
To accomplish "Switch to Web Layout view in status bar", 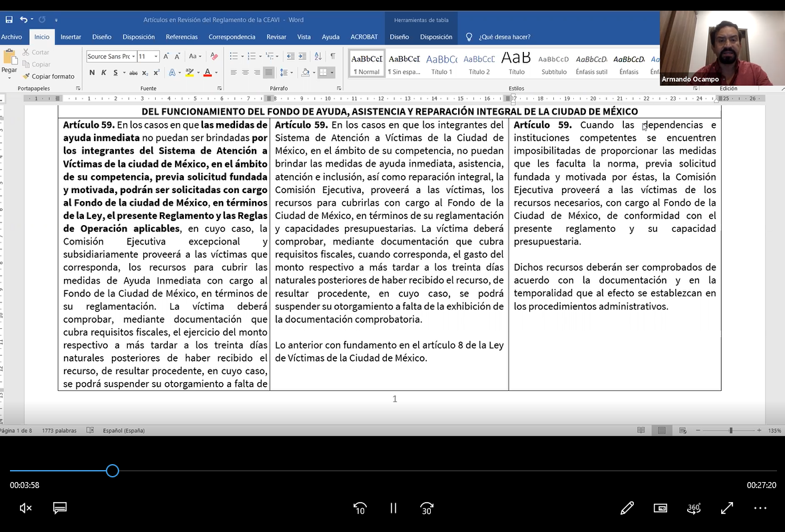I will click(682, 430).
